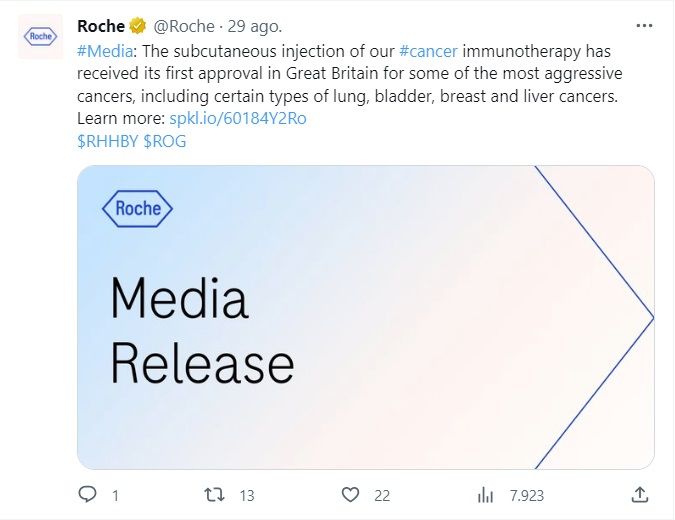Click the reply count 1

tap(115, 496)
